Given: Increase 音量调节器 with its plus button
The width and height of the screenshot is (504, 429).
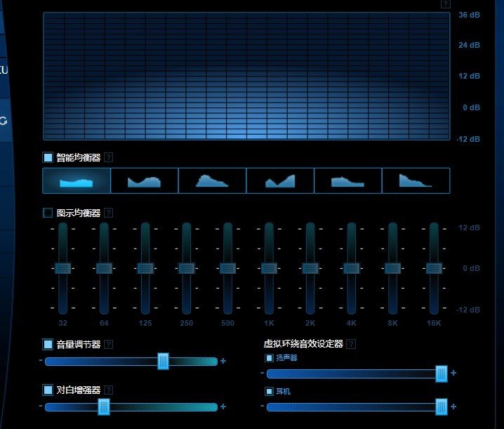Looking at the screenshot, I should [x=223, y=361].
